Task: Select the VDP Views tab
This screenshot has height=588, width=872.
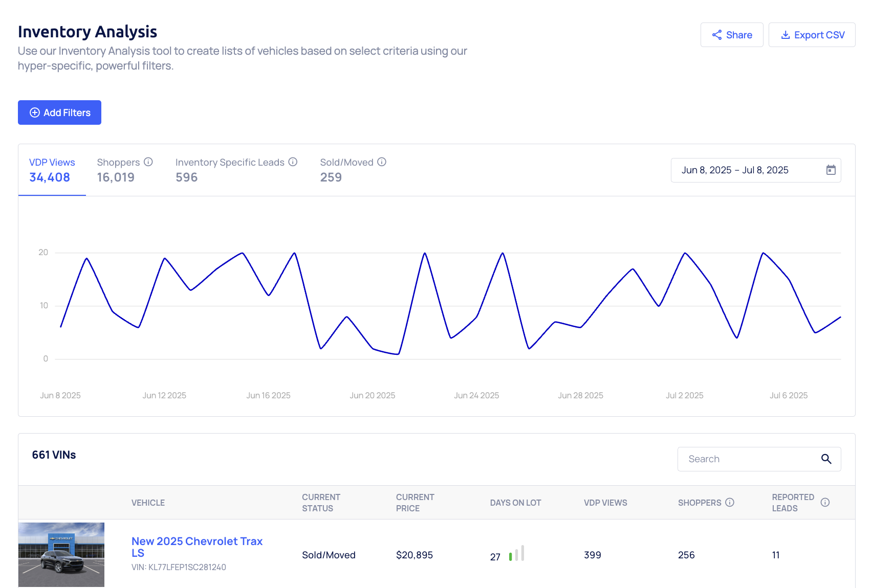Action: 52,170
